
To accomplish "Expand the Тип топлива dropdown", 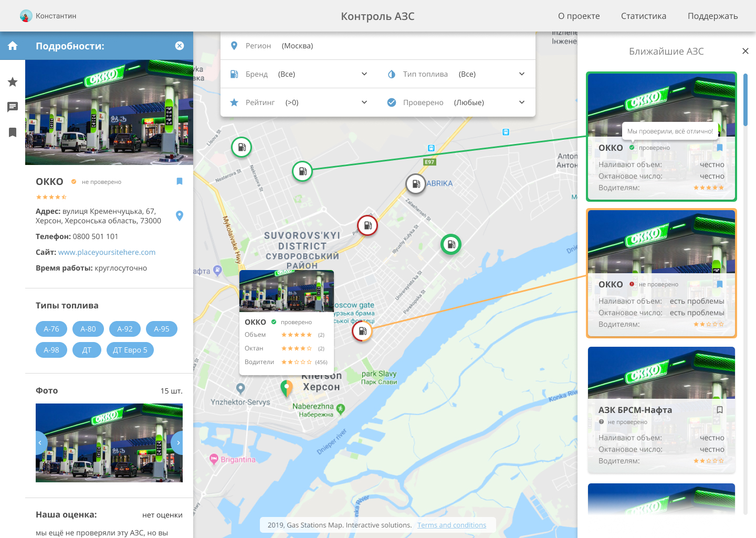I will [x=457, y=74].
